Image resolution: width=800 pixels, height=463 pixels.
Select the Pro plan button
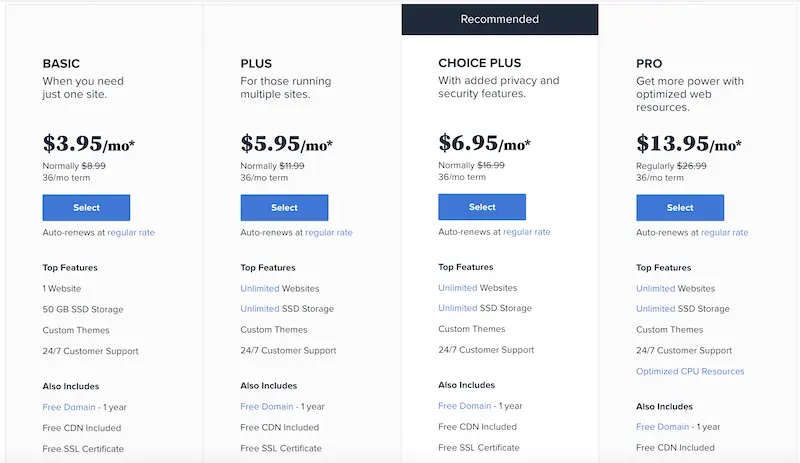tap(680, 208)
